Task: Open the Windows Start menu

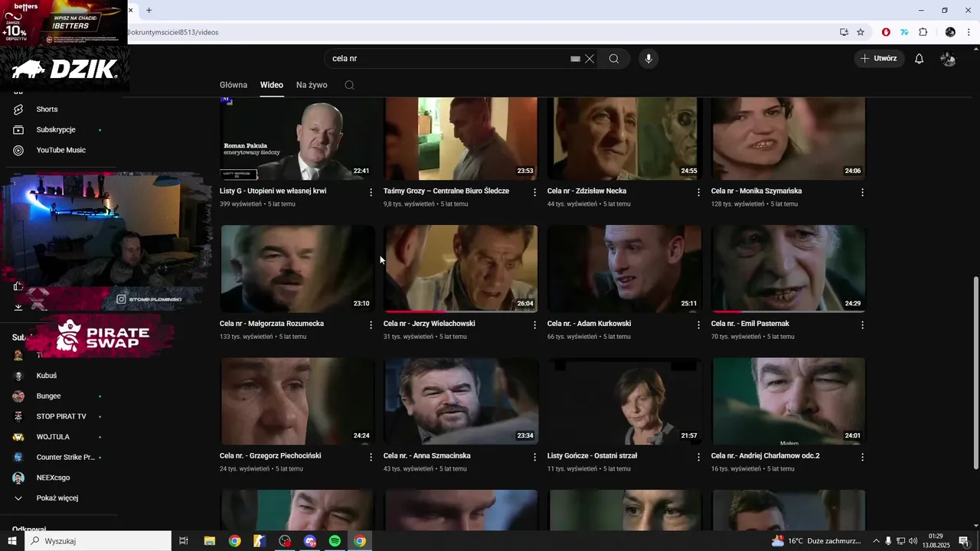Action: [11, 541]
